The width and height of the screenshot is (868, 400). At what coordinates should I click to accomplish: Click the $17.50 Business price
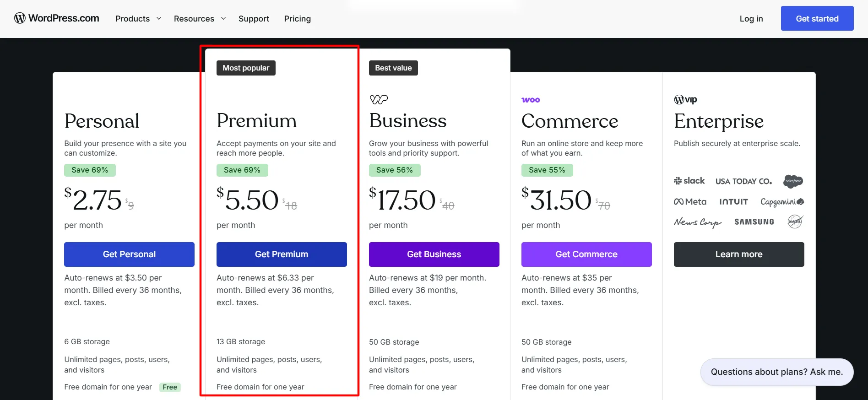click(402, 200)
